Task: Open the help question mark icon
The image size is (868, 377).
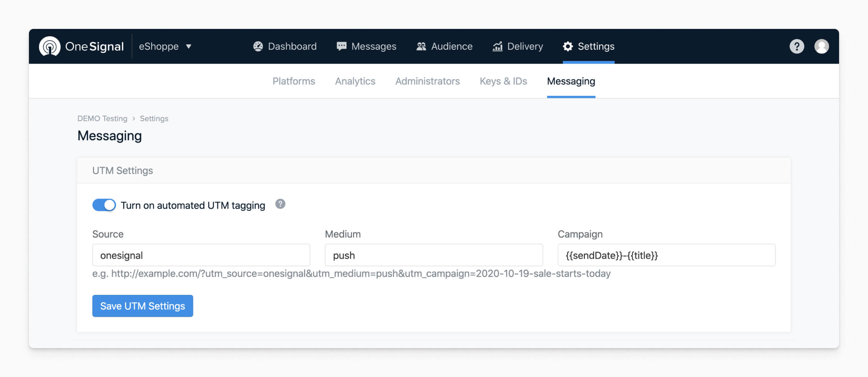Action: point(797,46)
